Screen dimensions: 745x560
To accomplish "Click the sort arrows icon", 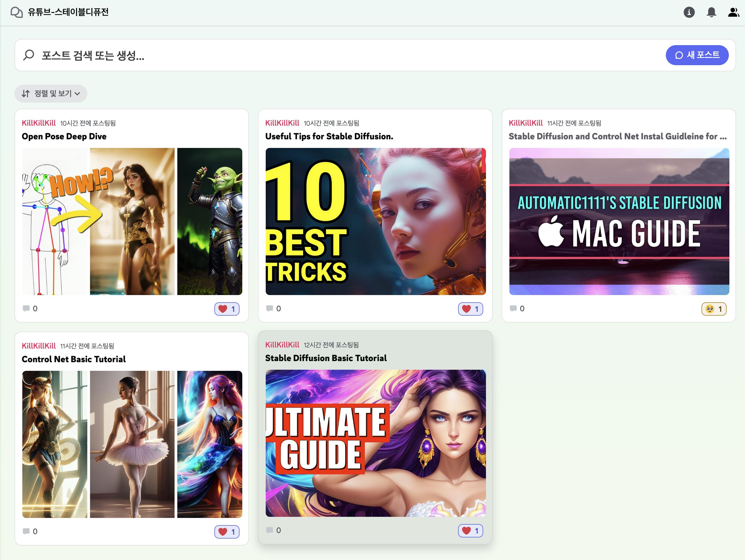I will [26, 94].
